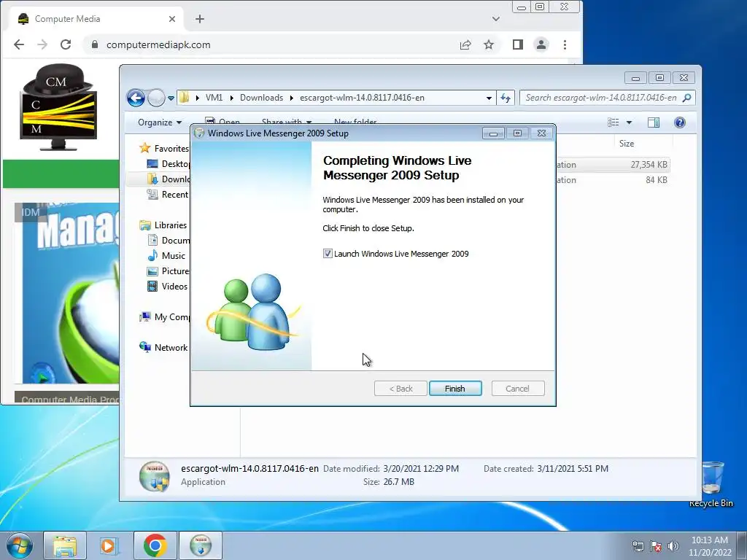Click VM1 in Explorer address path
Screen dimensions: 747x560
click(x=214, y=98)
